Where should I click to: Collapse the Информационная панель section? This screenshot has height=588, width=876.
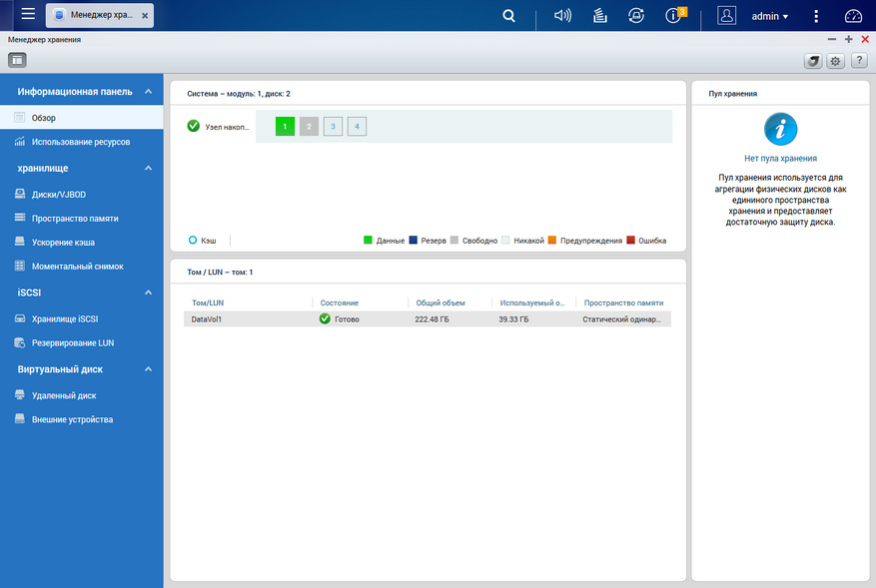click(148, 91)
